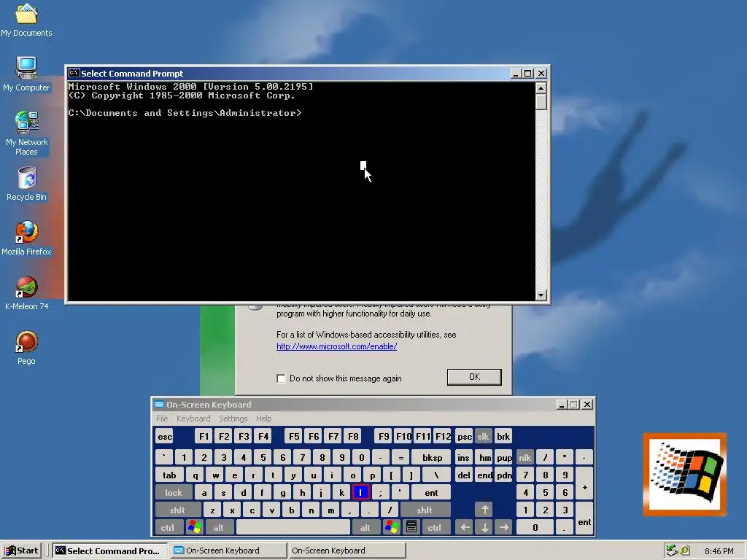Follow the microsoft.com/enable link

tap(337, 346)
